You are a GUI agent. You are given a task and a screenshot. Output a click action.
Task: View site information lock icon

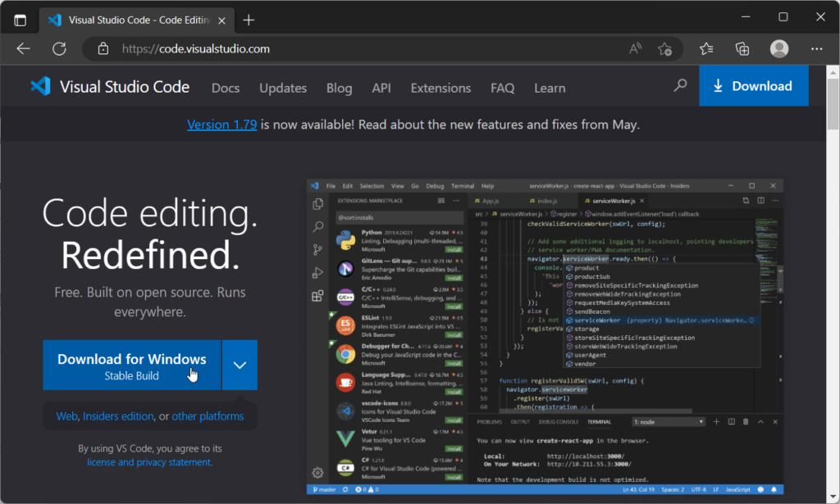103,48
